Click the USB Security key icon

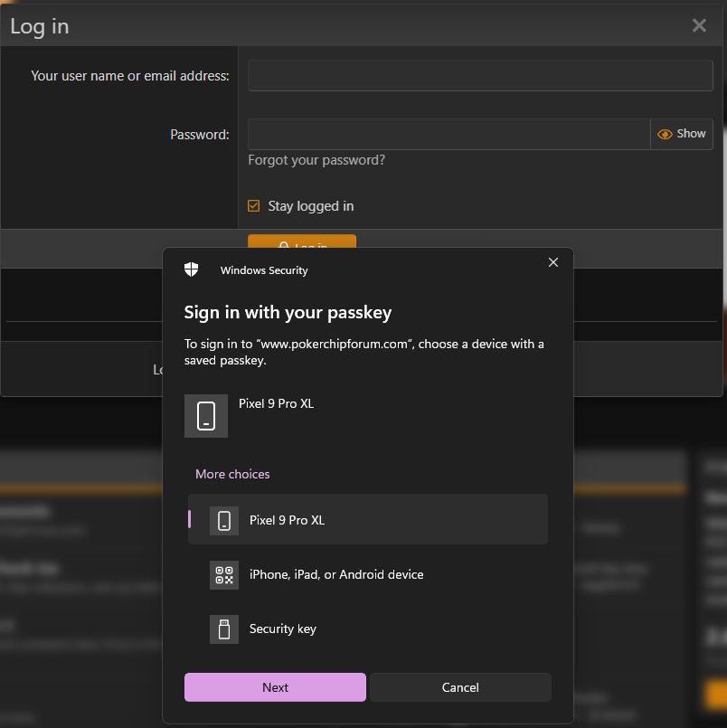[x=224, y=629]
